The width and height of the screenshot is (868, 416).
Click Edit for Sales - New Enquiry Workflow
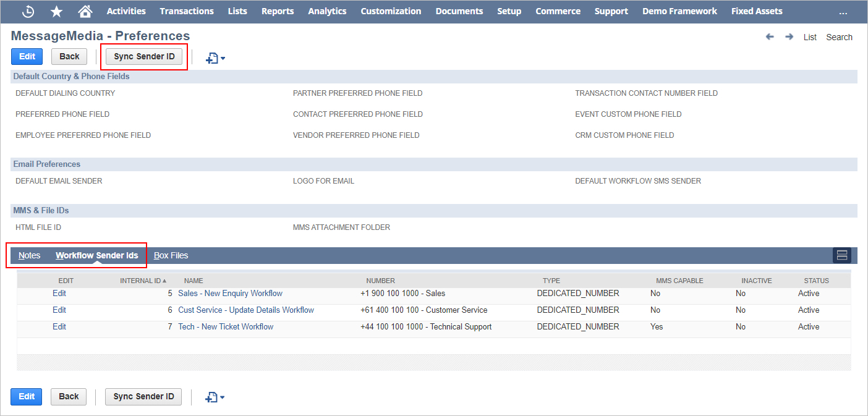(59, 293)
